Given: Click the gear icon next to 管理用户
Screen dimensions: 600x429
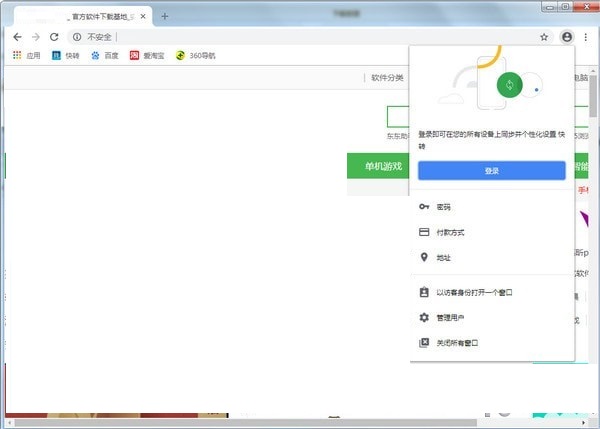Looking at the screenshot, I should 424,317.
